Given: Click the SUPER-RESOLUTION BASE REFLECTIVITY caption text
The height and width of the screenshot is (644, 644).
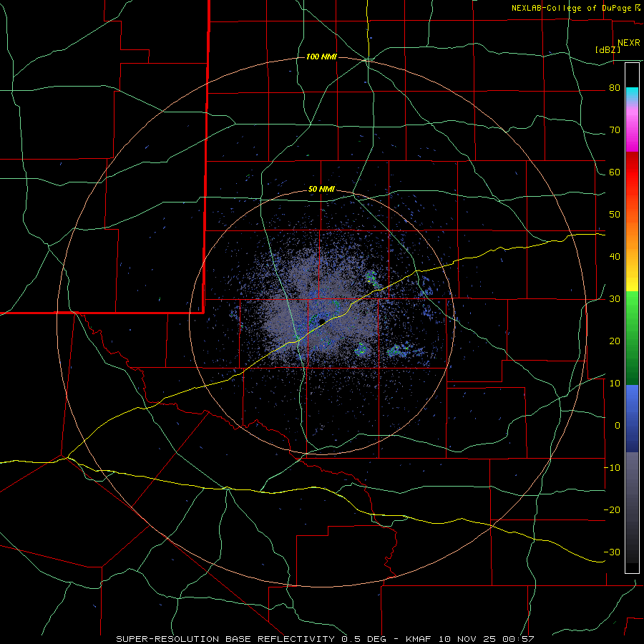Looking at the screenshot, I should (225, 639).
